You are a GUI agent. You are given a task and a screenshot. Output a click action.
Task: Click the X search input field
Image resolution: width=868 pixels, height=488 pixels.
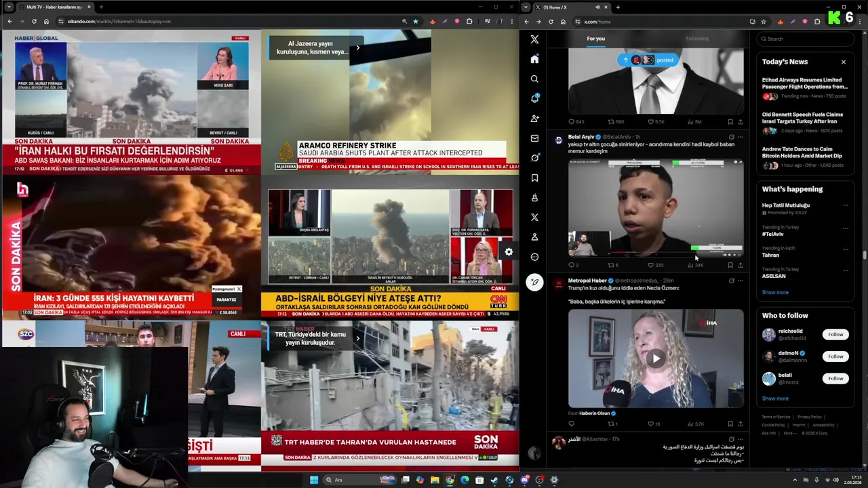pos(807,39)
